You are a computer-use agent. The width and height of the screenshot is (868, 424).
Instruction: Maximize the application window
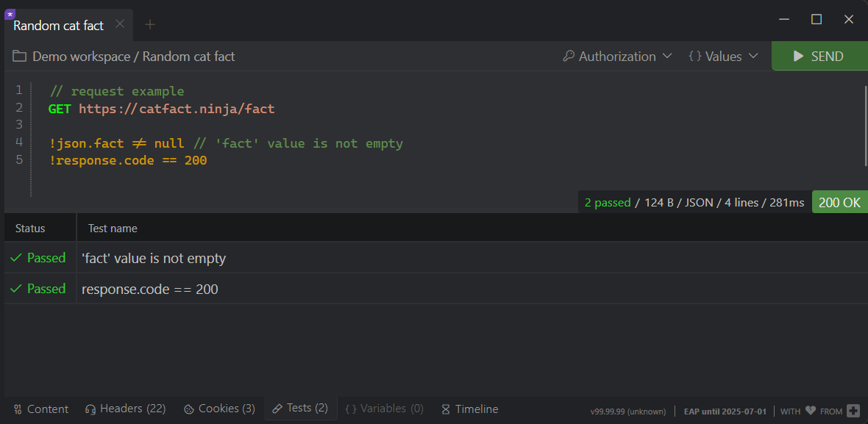(816, 19)
